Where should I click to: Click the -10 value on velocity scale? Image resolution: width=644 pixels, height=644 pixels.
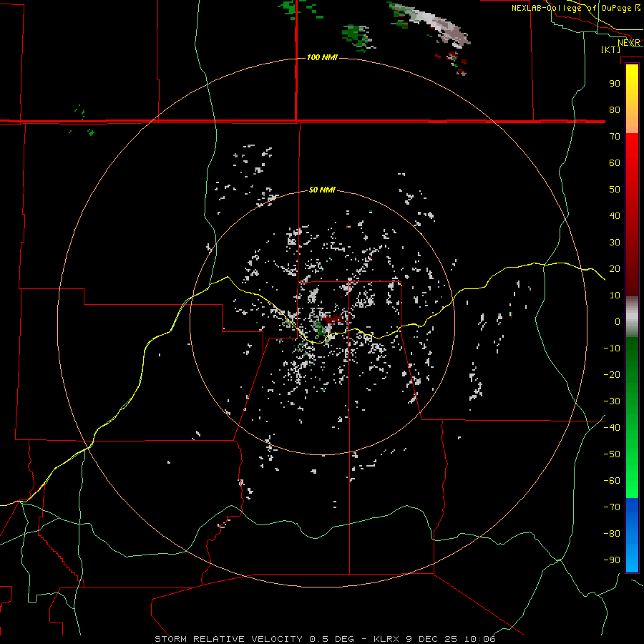612,348
